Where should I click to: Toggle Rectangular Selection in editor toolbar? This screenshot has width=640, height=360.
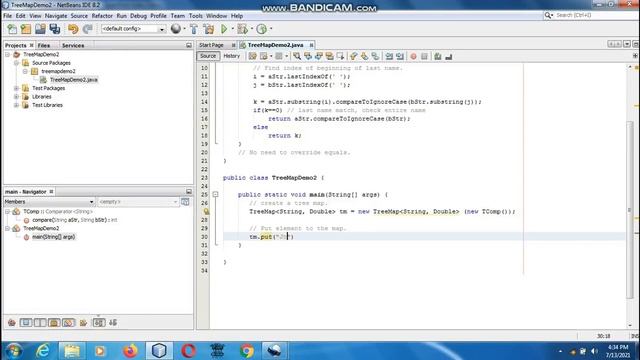point(340,56)
